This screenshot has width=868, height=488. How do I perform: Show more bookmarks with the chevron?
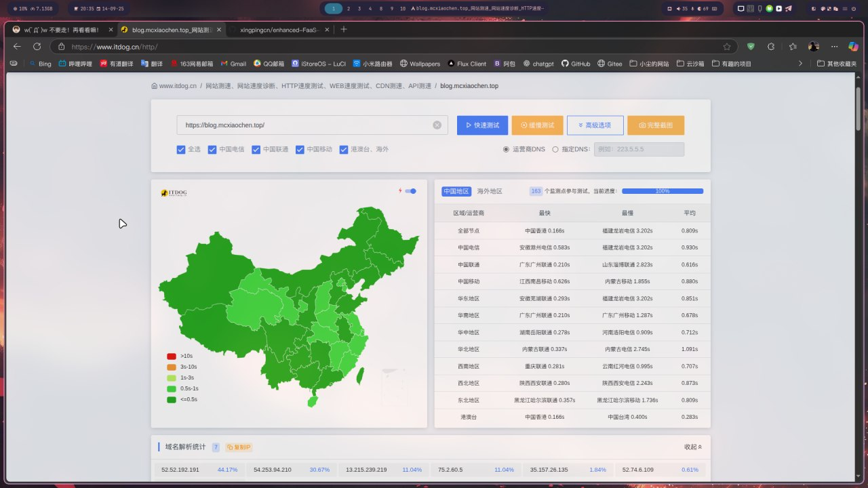800,64
